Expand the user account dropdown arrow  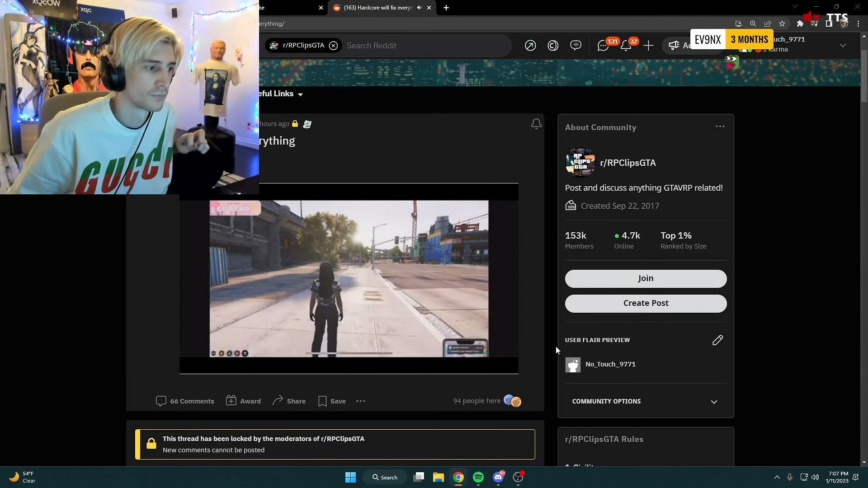843,46
